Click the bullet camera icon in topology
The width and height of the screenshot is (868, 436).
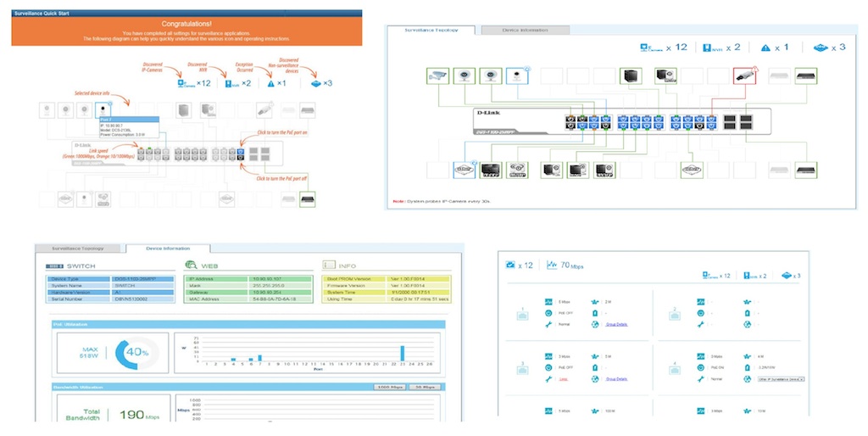tap(439, 75)
